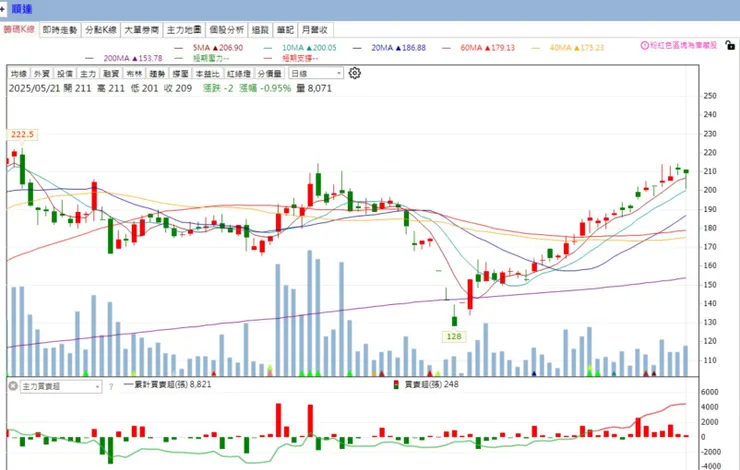Toggle the 主力 overlay button
The height and width of the screenshot is (470, 740).
click(x=88, y=74)
